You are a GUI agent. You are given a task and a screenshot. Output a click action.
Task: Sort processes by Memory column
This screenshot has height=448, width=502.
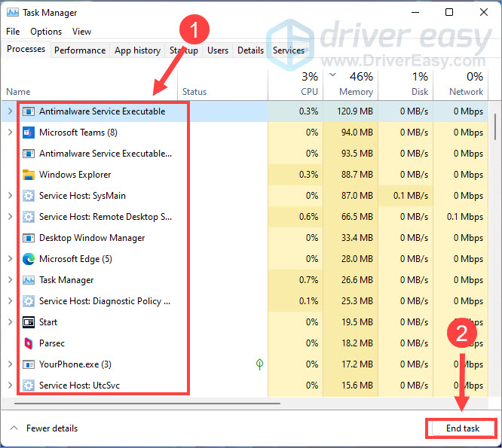(x=350, y=84)
